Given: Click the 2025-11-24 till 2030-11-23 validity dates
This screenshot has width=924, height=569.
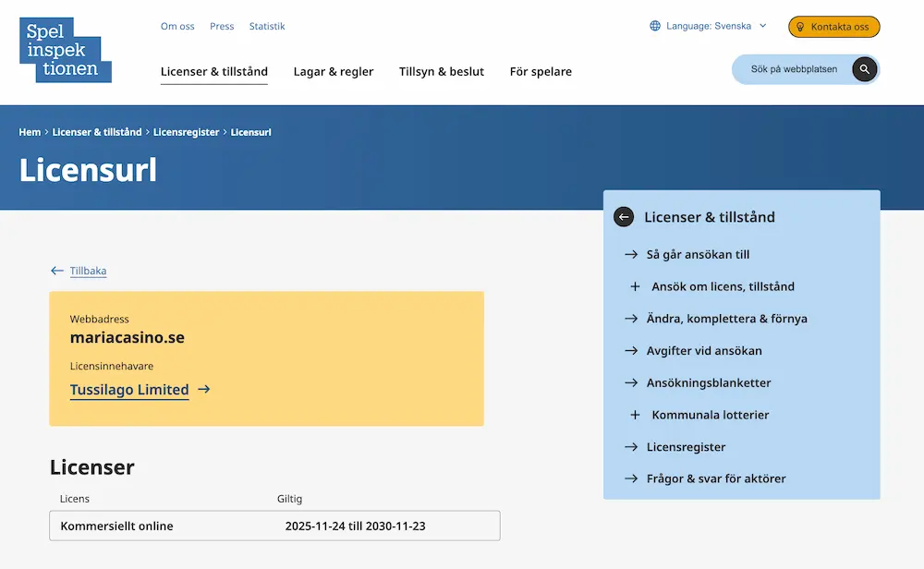Looking at the screenshot, I should 356,526.
